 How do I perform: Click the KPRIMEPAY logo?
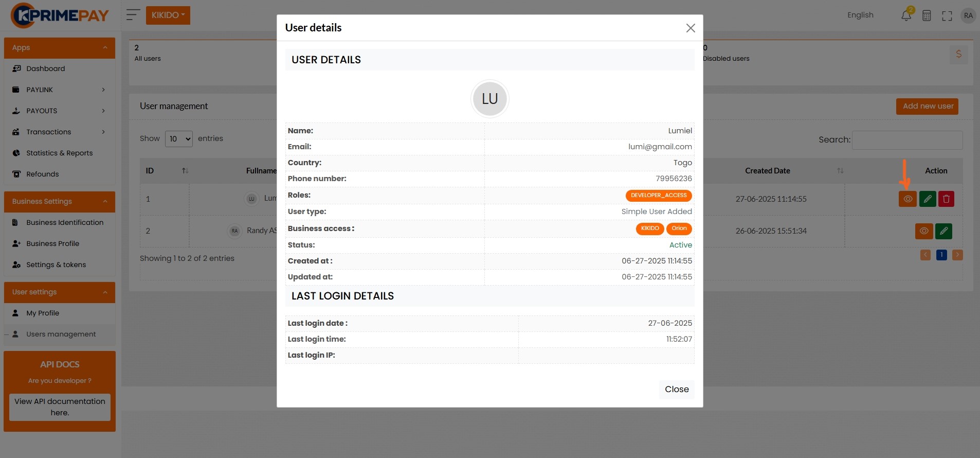[x=60, y=15]
